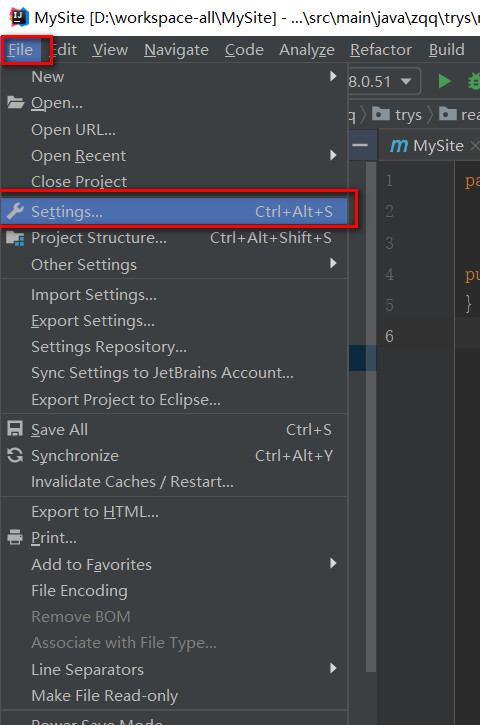
Task: Select Project Structure... menu entry
Action: point(174,238)
